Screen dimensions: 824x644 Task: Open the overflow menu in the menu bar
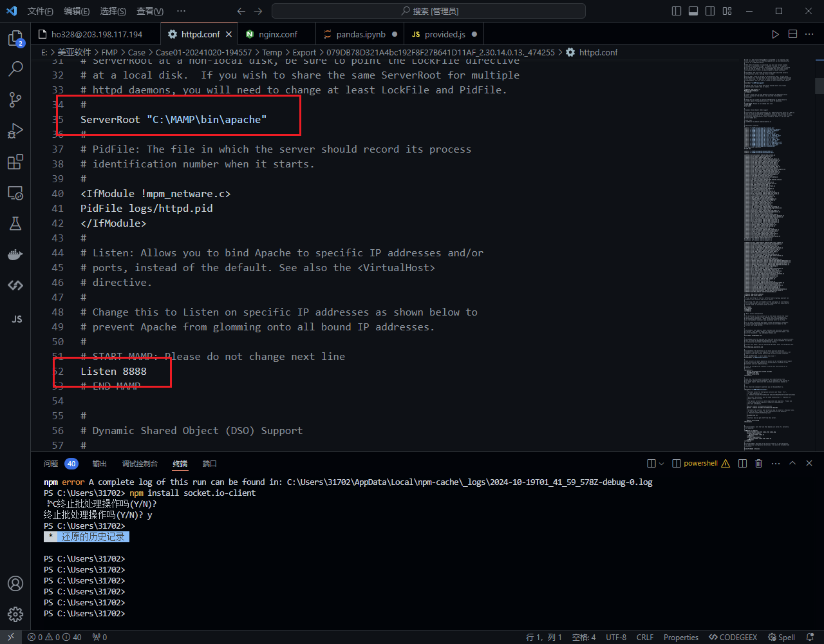tap(181, 11)
